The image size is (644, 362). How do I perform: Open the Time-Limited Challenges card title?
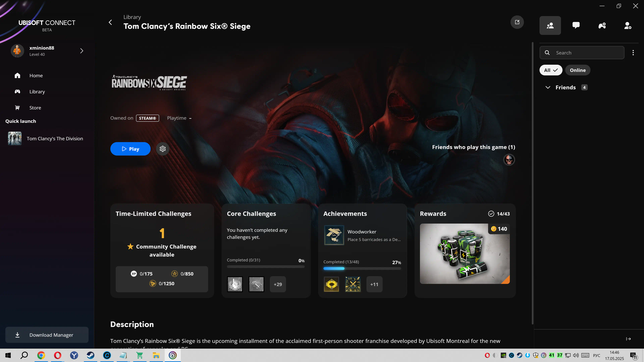click(153, 214)
